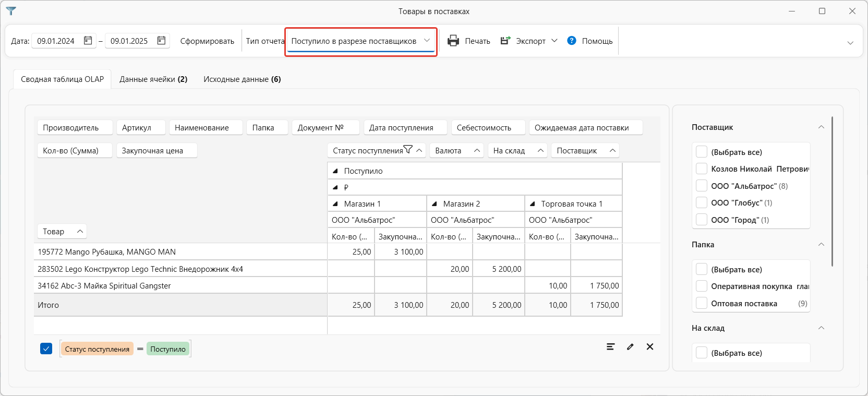
Task: Check Оптовая поставка folder filter
Action: (x=702, y=303)
